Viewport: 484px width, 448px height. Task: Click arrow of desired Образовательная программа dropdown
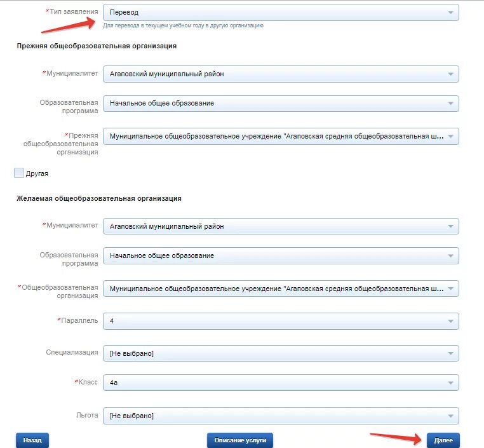point(450,256)
